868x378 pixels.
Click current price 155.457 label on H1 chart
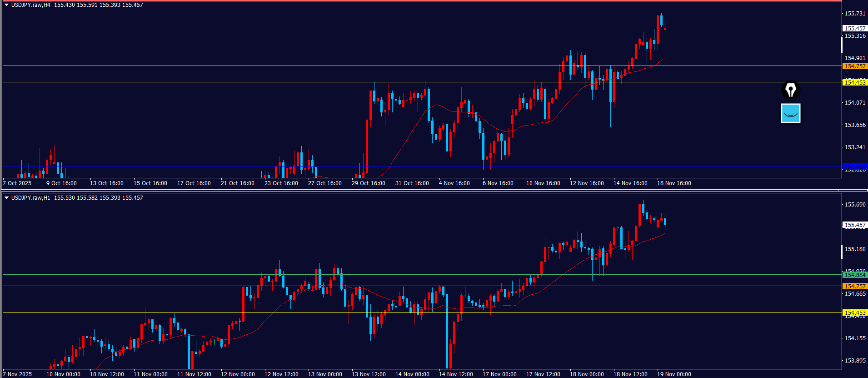tap(855, 225)
